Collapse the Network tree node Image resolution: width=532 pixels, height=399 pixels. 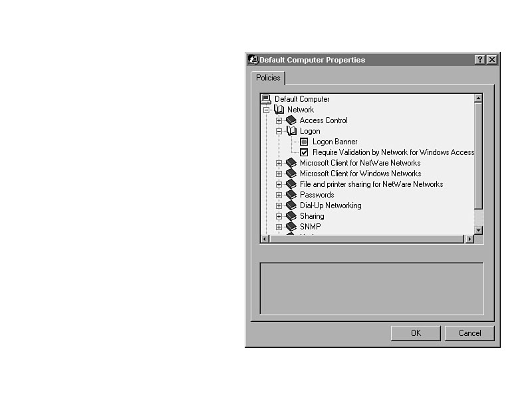pyautogui.click(x=267, y=110)
